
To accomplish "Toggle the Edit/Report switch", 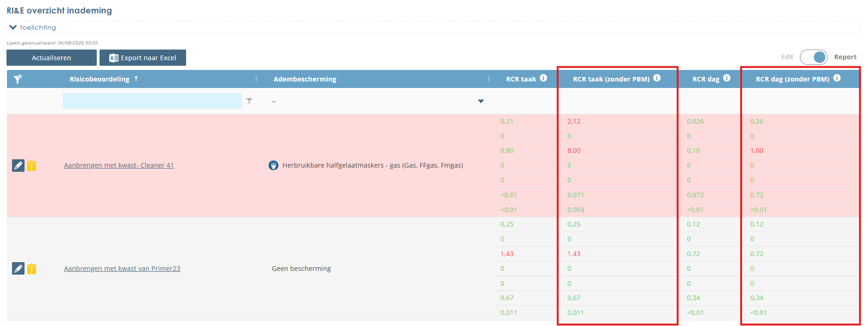I will [813, 57].
